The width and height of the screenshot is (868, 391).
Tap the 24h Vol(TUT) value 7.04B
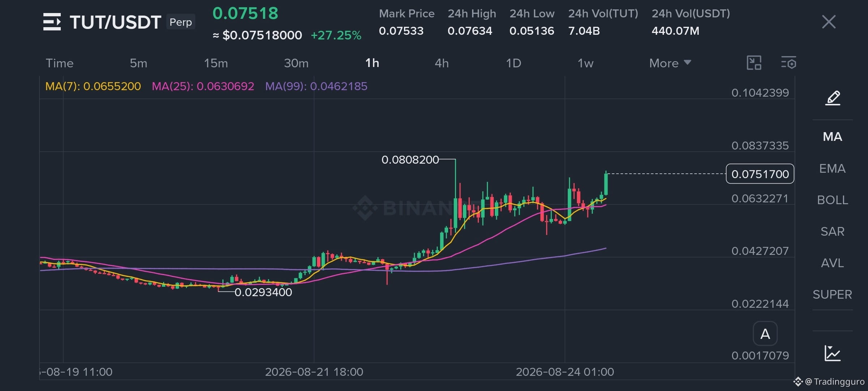[x=584, y=31]
